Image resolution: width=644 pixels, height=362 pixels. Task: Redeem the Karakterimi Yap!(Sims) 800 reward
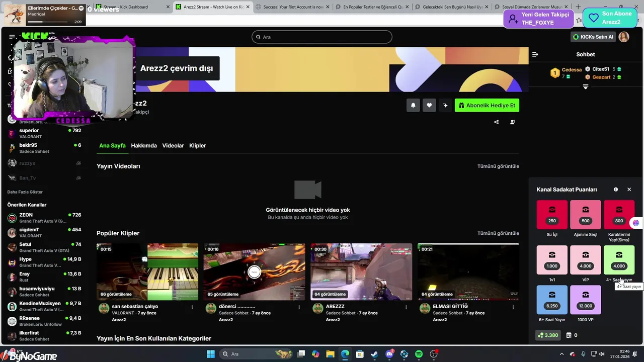point(619,215)
